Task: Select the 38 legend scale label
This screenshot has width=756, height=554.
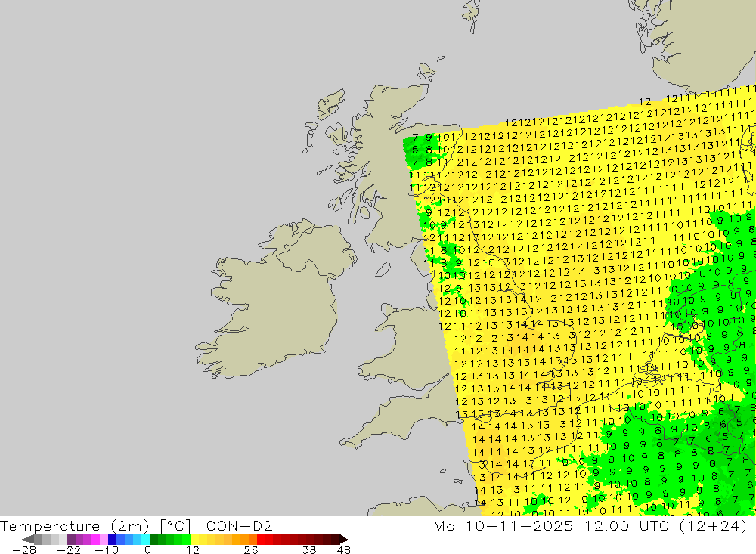Action: [x=309, y=549]
